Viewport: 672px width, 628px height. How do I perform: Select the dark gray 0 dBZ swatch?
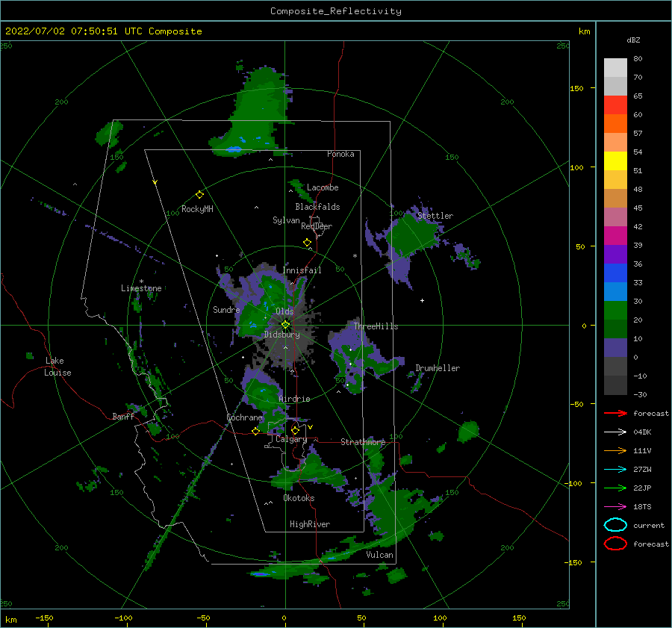(x=615, y=366)
